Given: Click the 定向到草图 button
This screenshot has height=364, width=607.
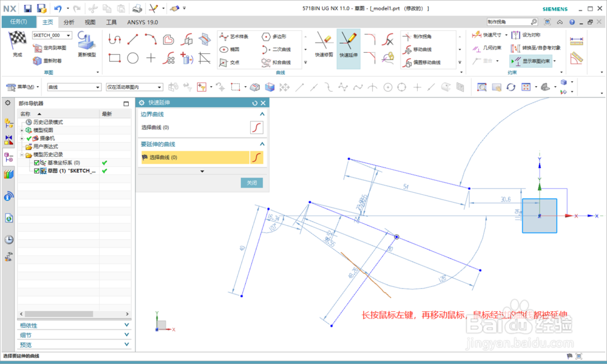Looking at the screenshot, I should pos(50,48).
